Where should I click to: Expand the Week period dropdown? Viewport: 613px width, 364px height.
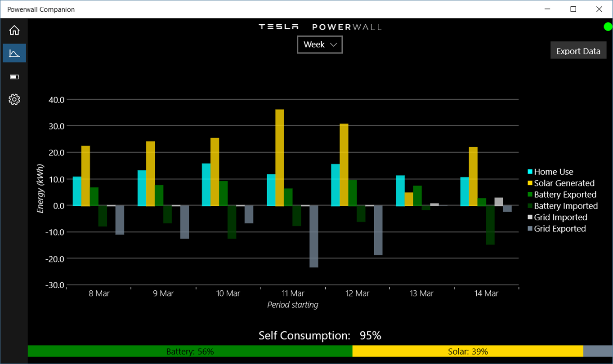coord(320,44)
